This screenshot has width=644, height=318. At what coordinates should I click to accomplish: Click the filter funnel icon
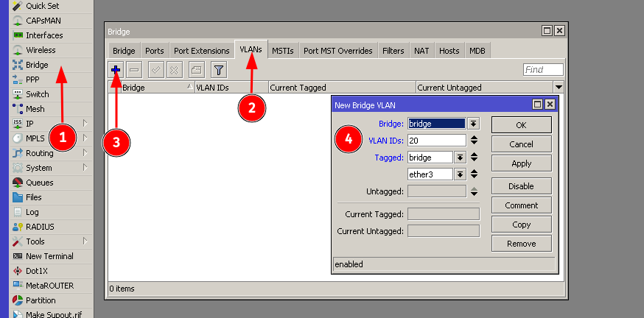click(x=218, y=70)
